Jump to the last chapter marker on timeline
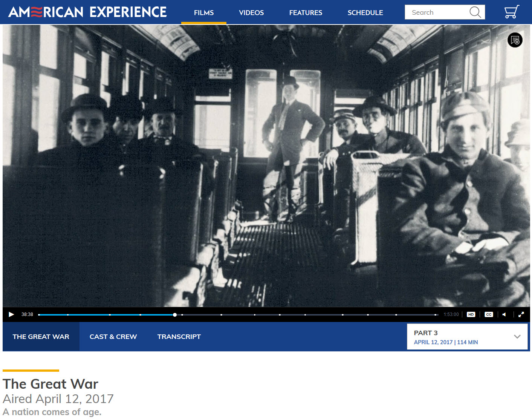This screenshot has height=420, width=532. 435,315
